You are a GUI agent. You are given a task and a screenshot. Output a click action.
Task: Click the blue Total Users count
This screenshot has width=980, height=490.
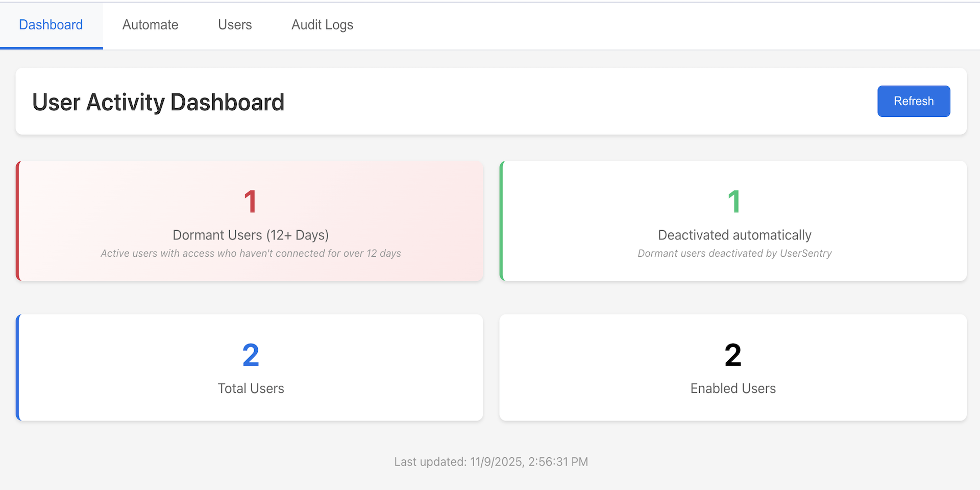(251, 355)
